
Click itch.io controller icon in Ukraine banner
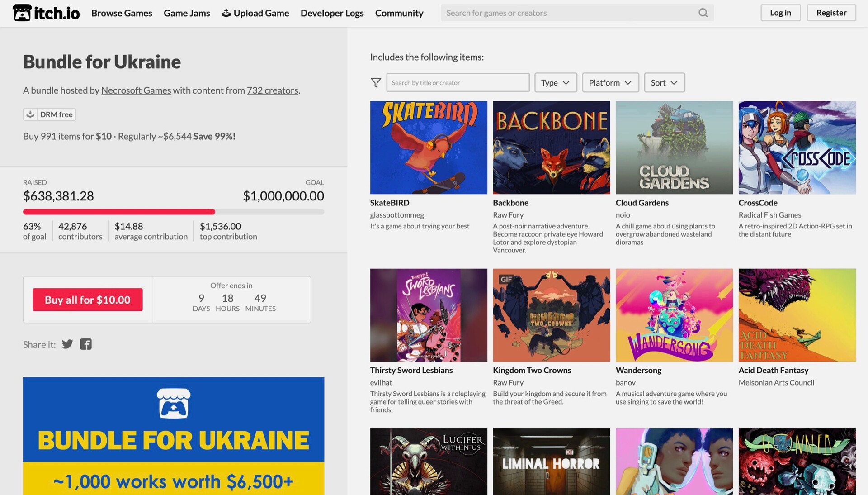tap(173, 403)
